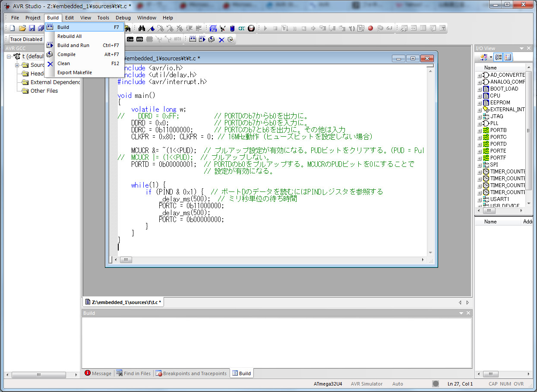Select the Build output tab
The image size is (537, 392).
241,373
